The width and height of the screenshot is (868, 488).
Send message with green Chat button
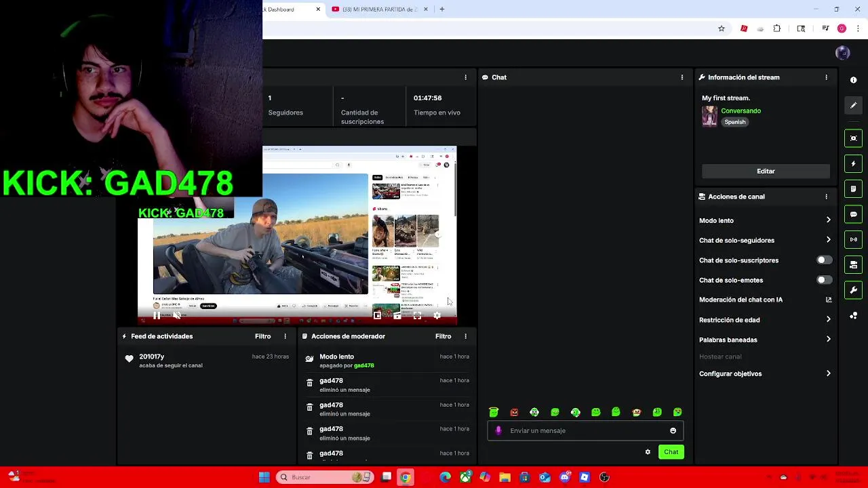coord(671,452)
